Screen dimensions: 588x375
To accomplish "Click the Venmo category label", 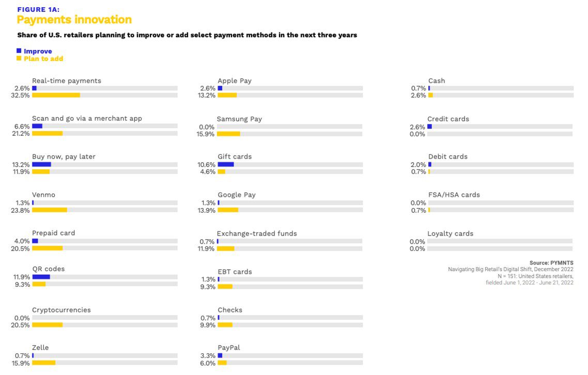I will [x=43, y=195].
